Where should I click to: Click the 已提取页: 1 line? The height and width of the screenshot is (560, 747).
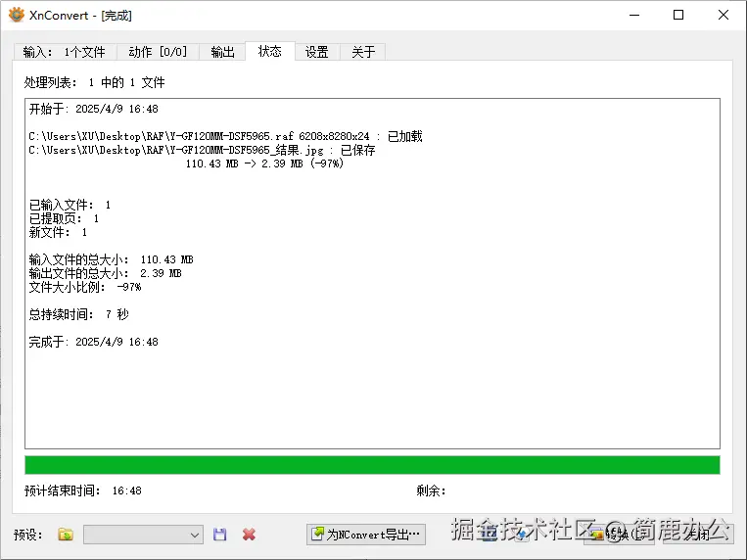coord(64,218)
